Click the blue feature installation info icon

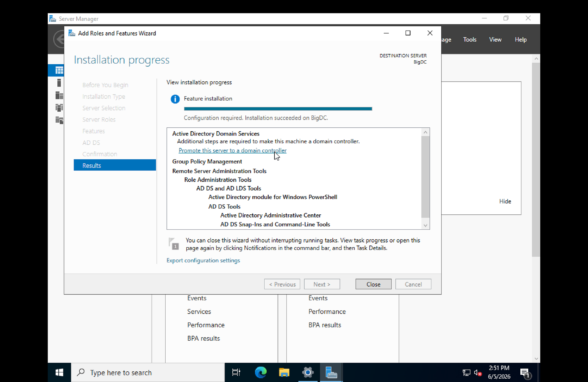point(175,99)
